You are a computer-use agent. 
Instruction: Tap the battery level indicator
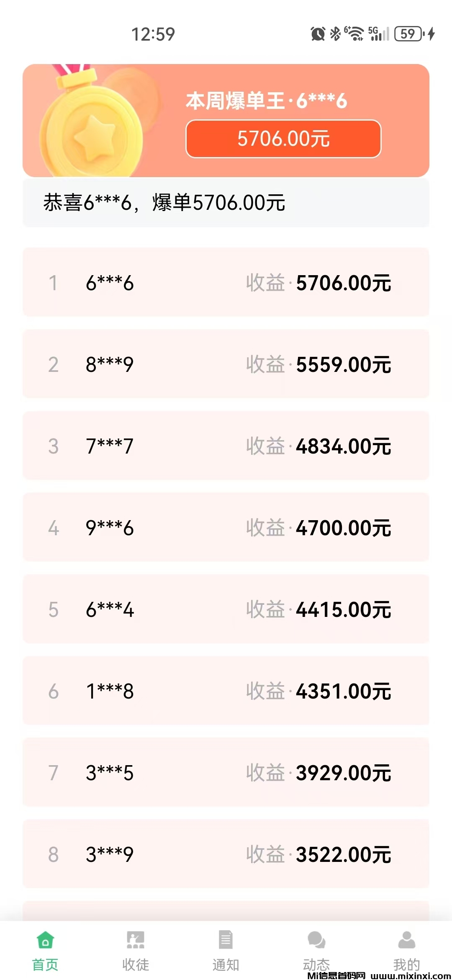click(409, 34)
